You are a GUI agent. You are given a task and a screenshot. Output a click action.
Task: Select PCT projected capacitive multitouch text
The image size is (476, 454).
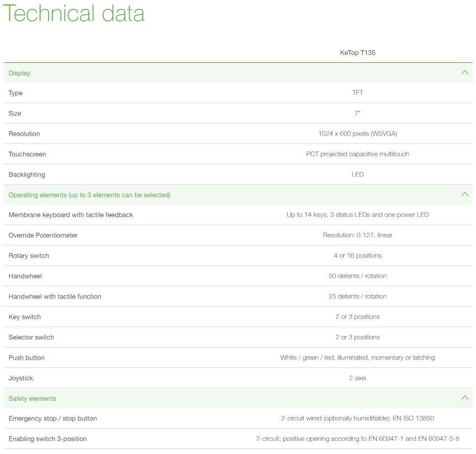tap(357, 154)
